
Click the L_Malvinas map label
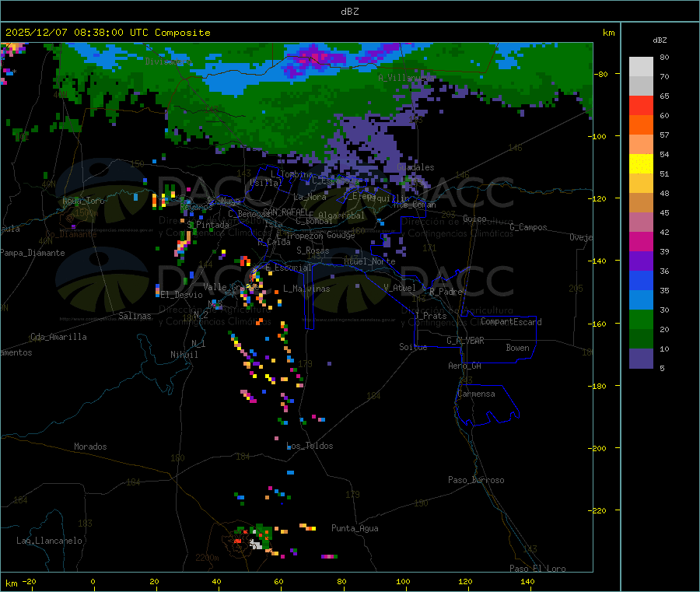tap(306, 289)
